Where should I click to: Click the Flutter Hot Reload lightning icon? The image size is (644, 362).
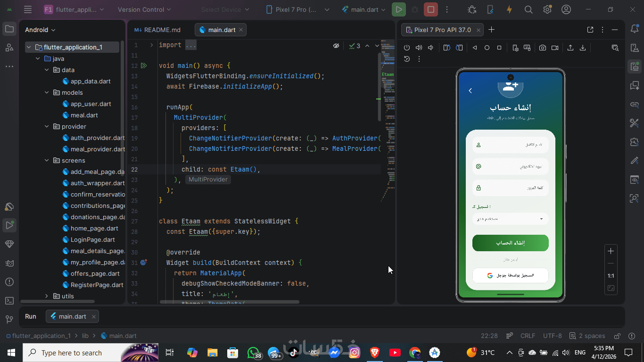(x=509, y=9)
